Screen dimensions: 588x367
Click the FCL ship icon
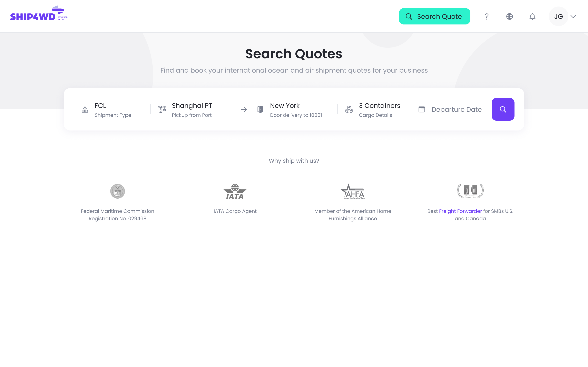(x=85, y=109)
